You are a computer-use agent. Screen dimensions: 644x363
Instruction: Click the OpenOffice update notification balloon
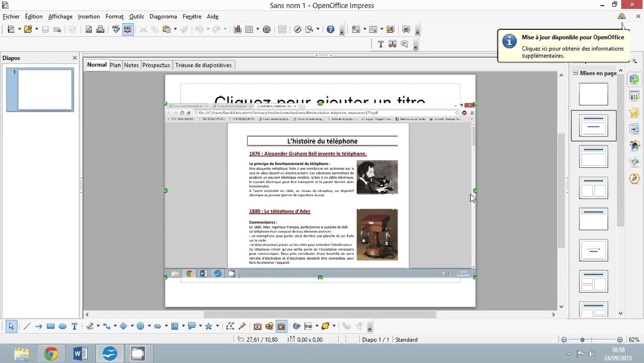pyautogui.click(x=563, y=46)
